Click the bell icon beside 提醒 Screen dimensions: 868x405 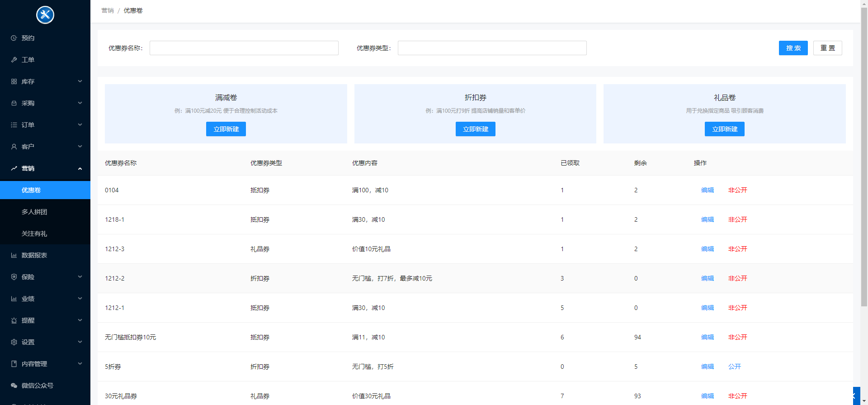(14, 320)
